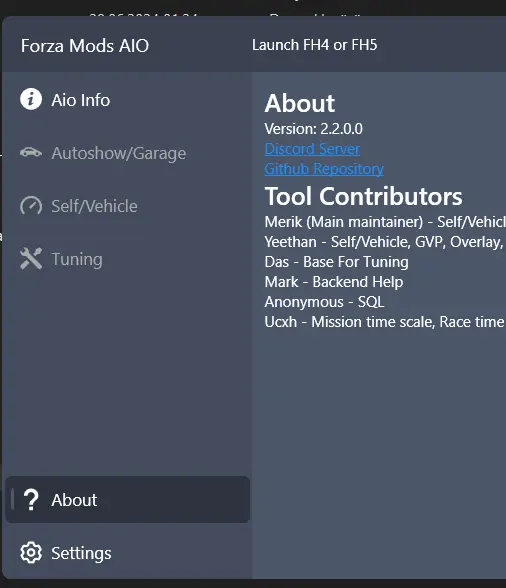The width and height of the screenshot is (506, 588).
Task: Select the Self/Vehicle menu label
Action: 94,206
